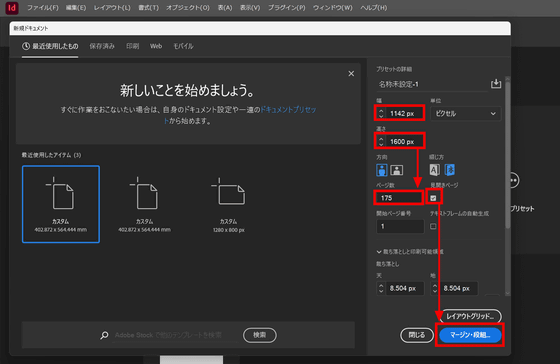560x364 pixels.
Task: Switch to the 印刷 tab
Action: click(132, 46)
